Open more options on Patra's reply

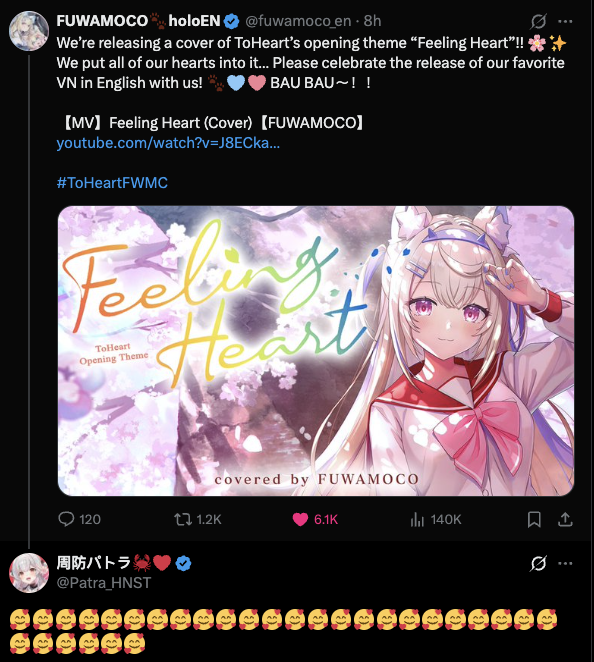pyautogui.click(x=565, y=563)
